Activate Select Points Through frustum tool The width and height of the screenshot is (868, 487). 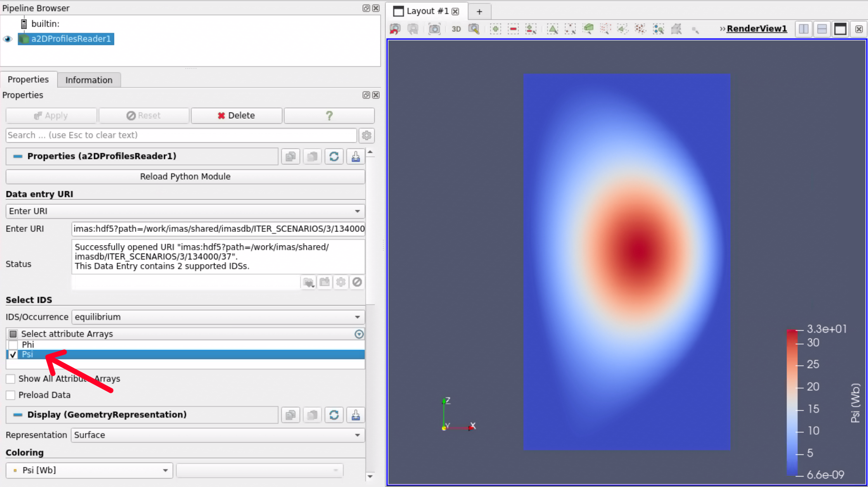pyautogui.click(x=605, y=29)
